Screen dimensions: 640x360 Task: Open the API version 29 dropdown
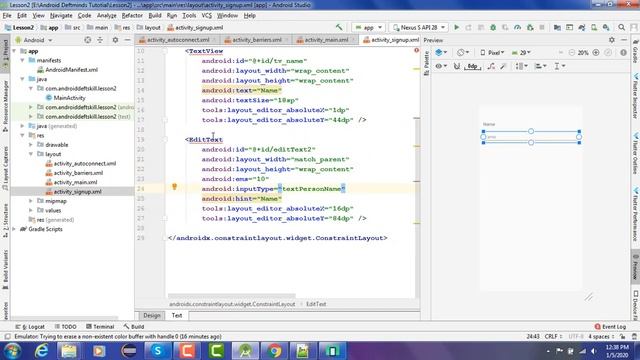(521, 53)
